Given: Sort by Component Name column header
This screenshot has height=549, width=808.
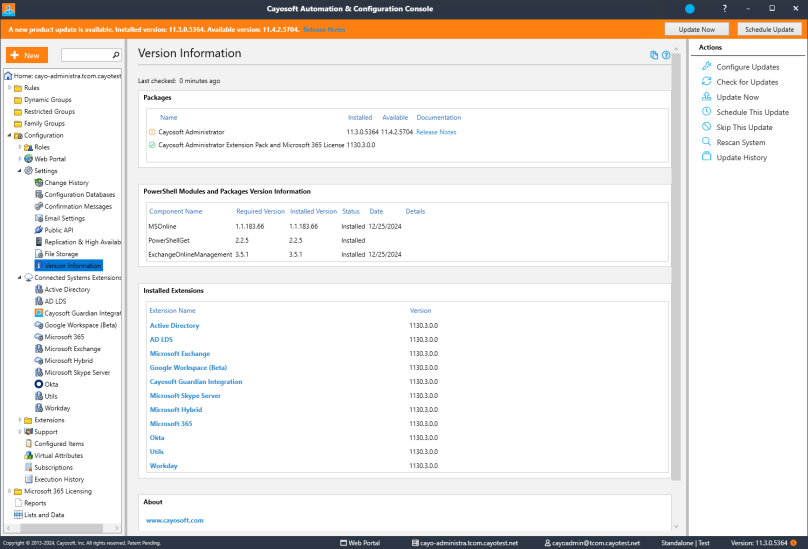Looking at the screenshot, I should (x=176, y=211).
